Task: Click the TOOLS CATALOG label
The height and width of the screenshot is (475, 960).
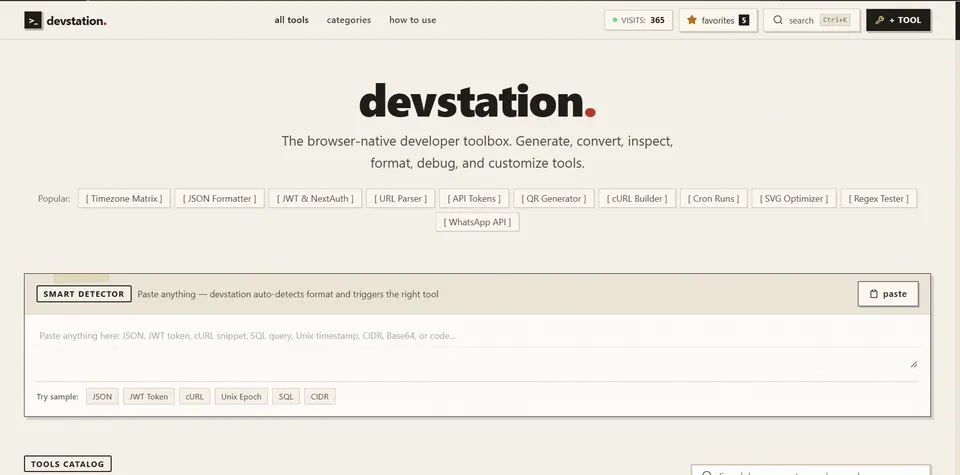Action: 67,464
